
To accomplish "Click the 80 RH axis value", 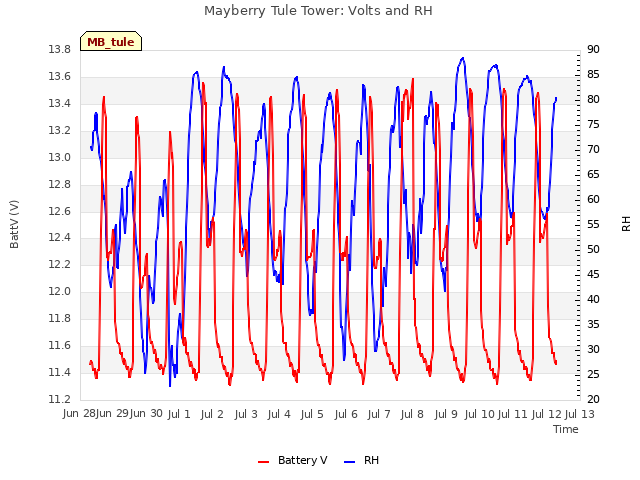I will coord(593,100).
